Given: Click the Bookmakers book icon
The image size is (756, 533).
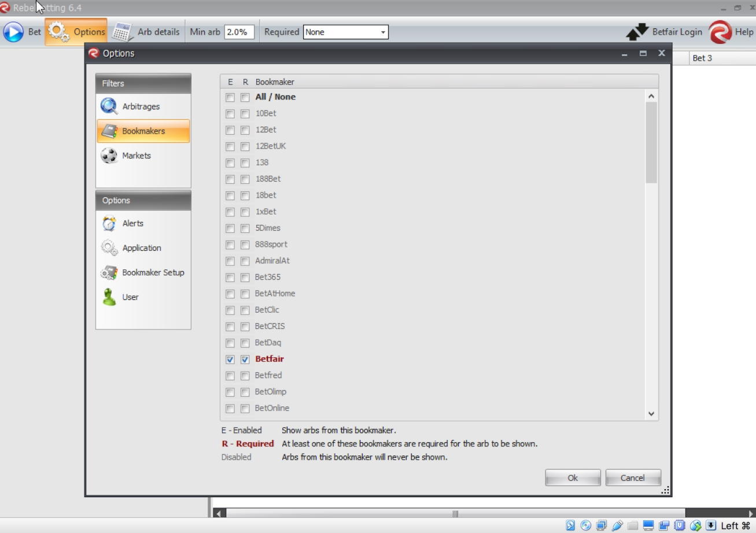Looking at the screenshot, I should pos(109,131).
